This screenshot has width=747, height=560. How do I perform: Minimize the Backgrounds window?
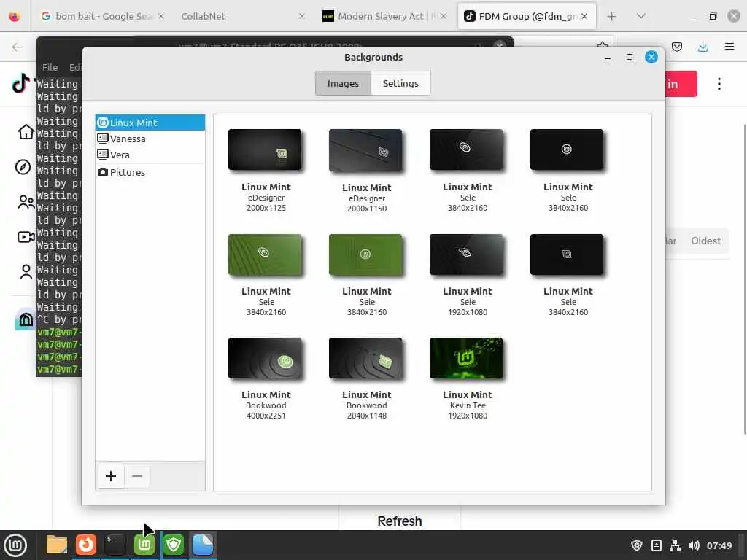(x=608, y=57)
